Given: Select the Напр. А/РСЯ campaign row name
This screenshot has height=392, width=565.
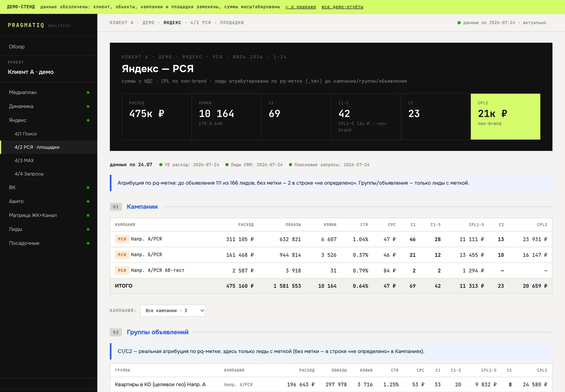Looking at the screenshot, I should (146, 239).
